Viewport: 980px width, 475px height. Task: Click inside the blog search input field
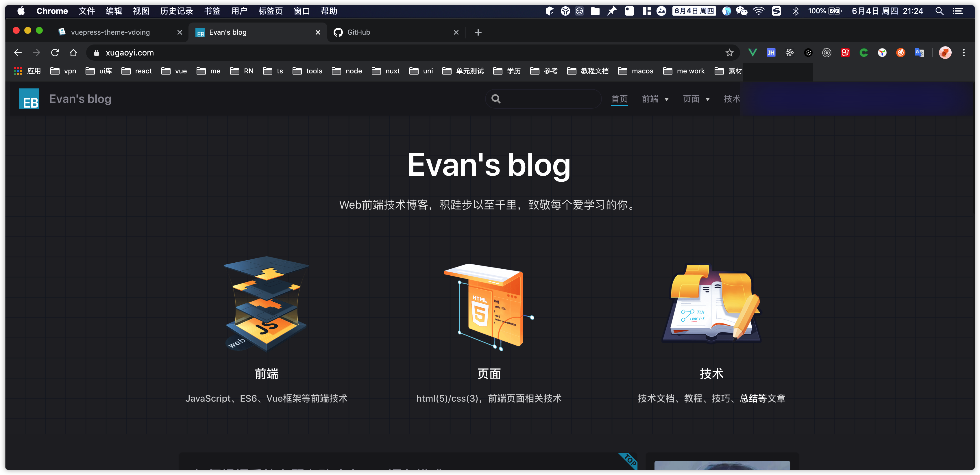(544, 99)
